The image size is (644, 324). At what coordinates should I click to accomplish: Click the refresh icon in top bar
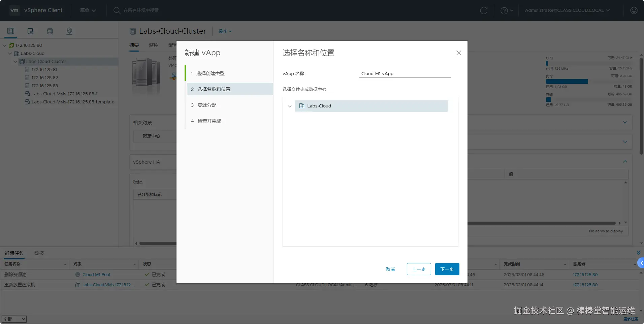(484, 10)
